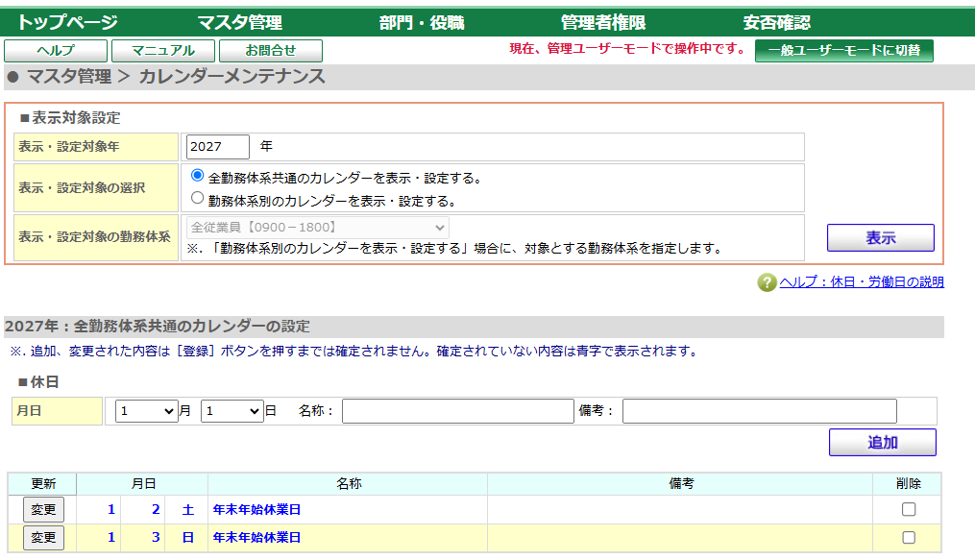
Task: Click 年末年始休業日 in the 土 row
Action: (x=256, y=510)
